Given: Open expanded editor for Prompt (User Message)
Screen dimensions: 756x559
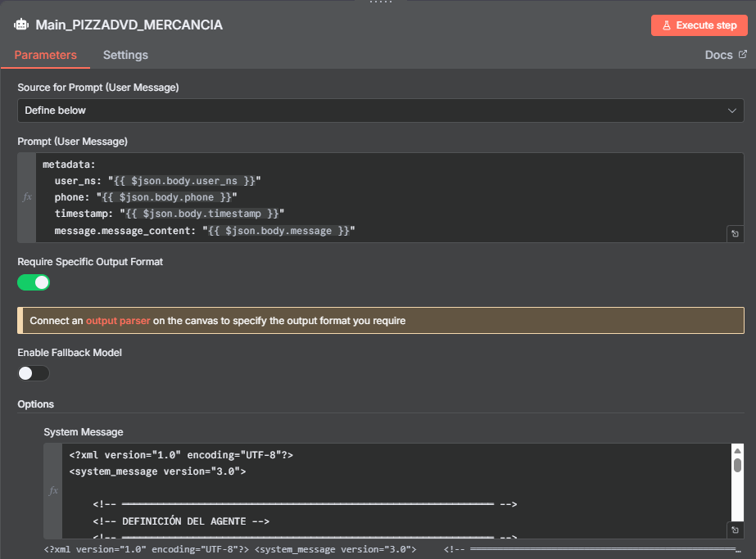Looking at the screenshot, I should [735, 235].
